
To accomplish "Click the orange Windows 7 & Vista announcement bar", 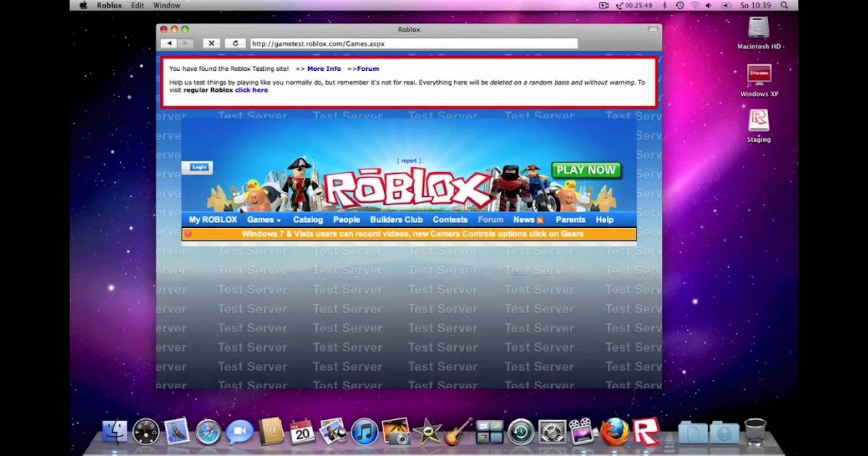I will click(409, 234).
